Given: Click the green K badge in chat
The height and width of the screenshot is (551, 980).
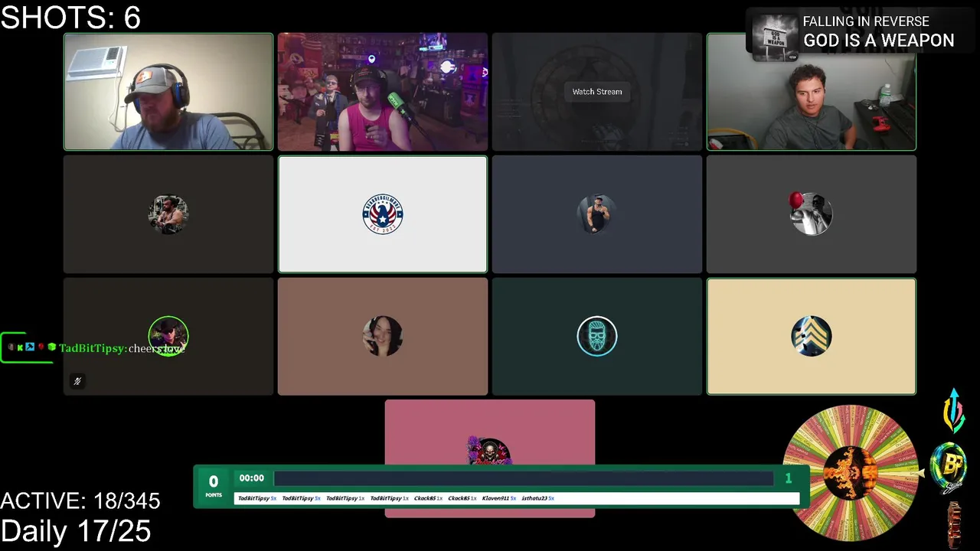Looking at the screenshot, I should (x=20, y=347).
